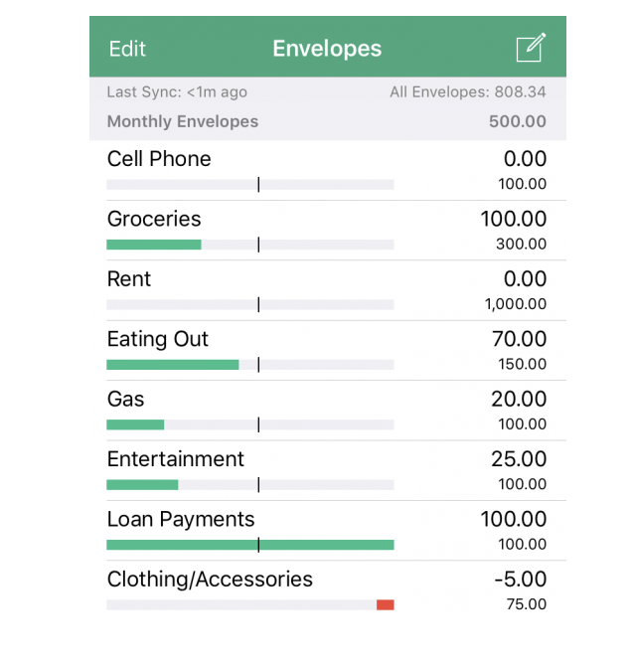
Task: Click the Gas progress bar
Action: pos(135,424)
